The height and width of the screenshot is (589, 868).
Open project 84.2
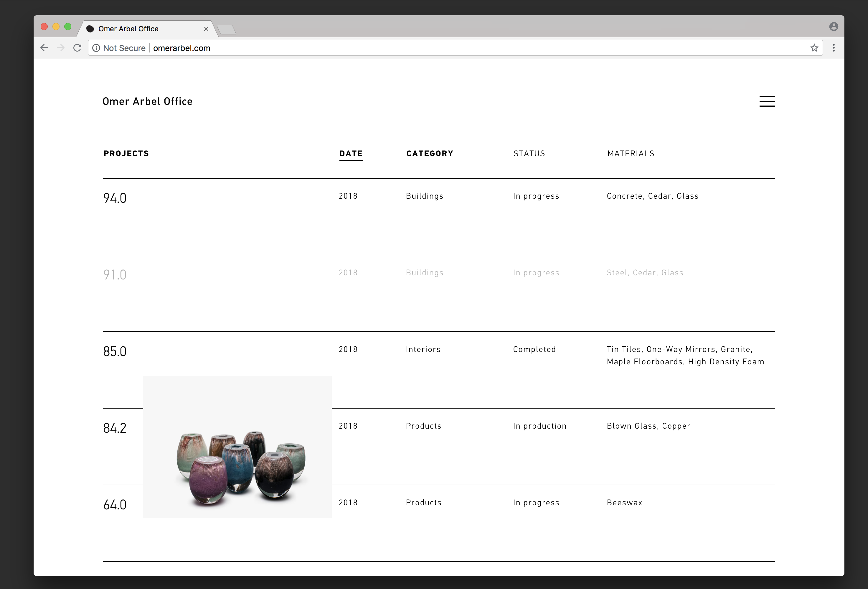115,428
